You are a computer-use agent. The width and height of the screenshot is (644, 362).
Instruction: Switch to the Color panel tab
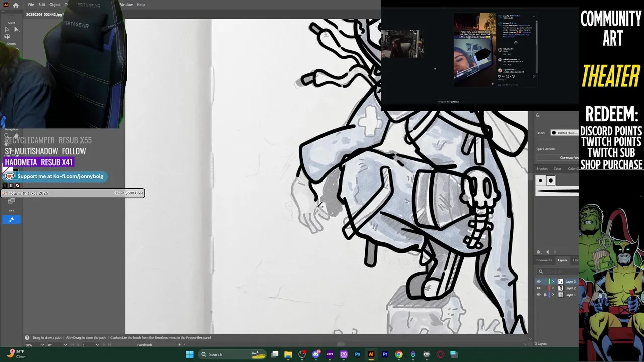[x=557, y=169]
